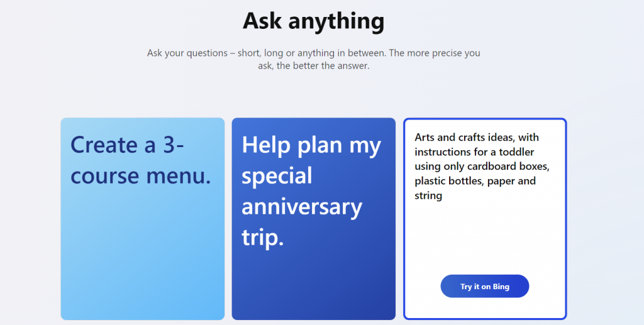The height and width of the screenshot is (325, 644).
Task: Click the word "trip." on the middle card
Action: tap(262, 238)
